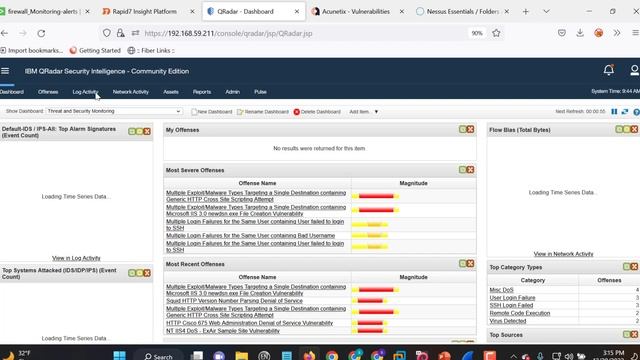Switch to the Pulse tab
Image resolution: width=640 pixels, height=360 pixels.
[x=260, y=92]
